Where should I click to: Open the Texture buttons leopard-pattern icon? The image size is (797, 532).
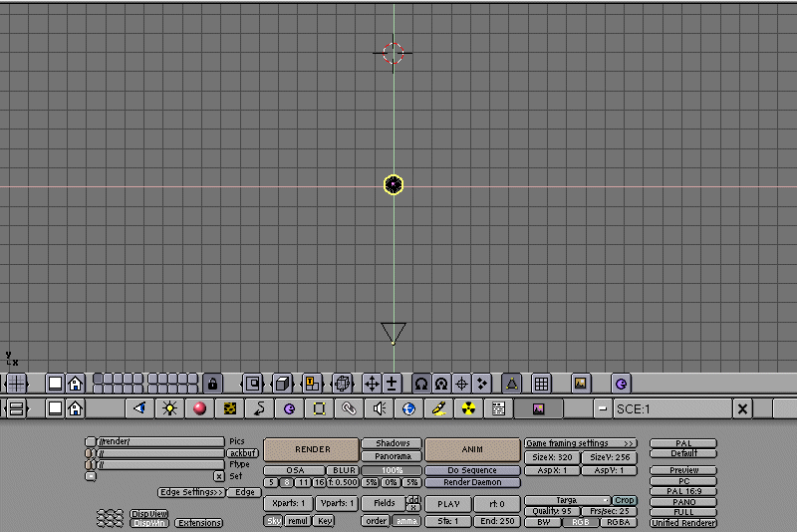click(x=229, y=408)
